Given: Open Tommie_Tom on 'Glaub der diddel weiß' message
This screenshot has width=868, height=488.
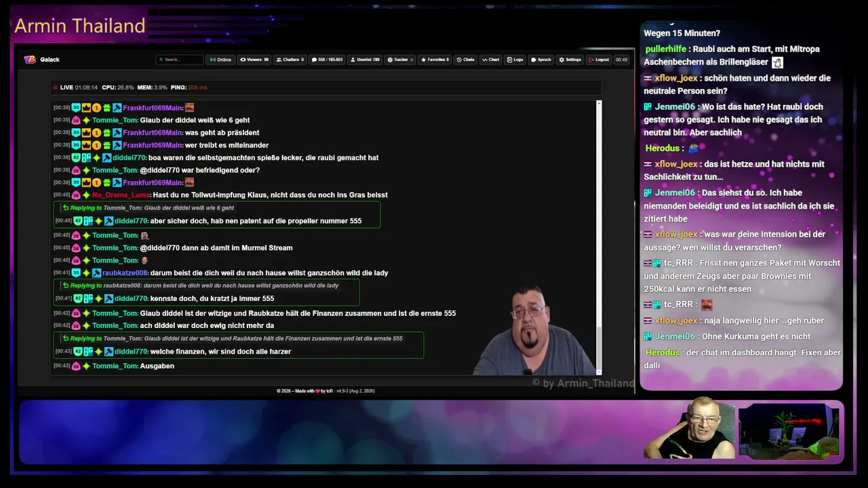Looking at the screenshot, I should coord(115,120).
